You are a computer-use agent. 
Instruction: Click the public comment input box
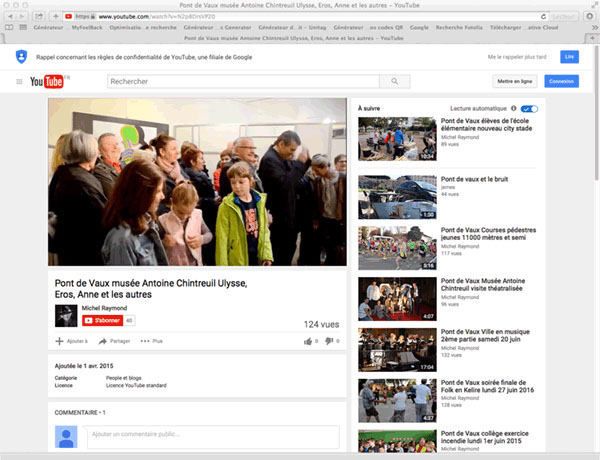211,435
